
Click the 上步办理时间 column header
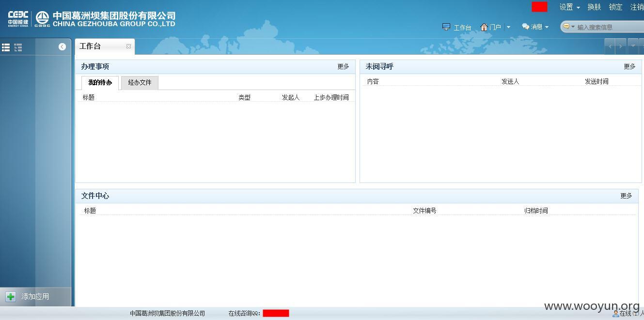pyautogui.click(x=331, y=97)
